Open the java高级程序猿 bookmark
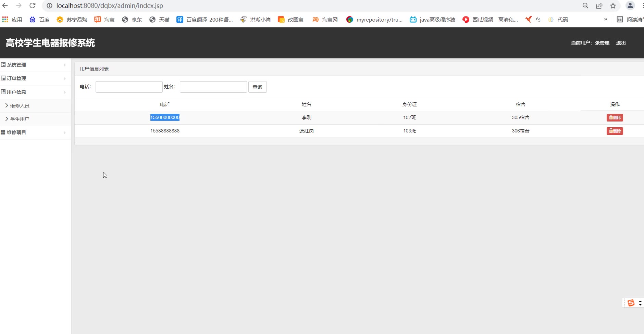This screenshot has height=334, width=644. pos(432,20)
